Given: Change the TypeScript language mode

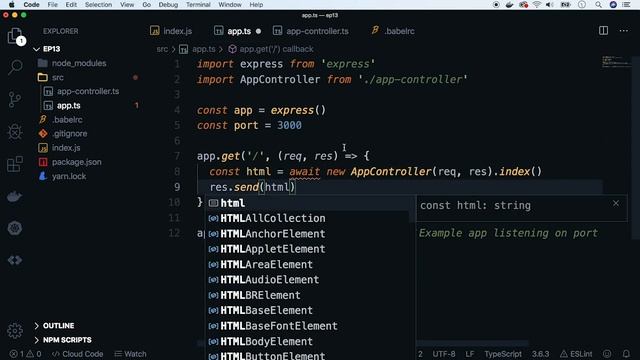Looking at the screenshot, I should click(503, 354).
